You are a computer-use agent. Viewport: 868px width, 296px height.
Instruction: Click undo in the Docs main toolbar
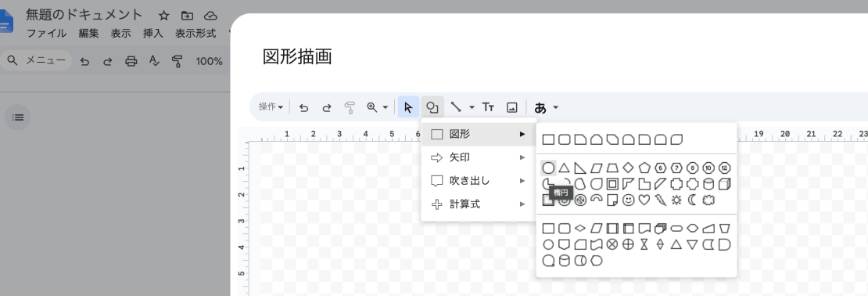[x=84, y=61]
